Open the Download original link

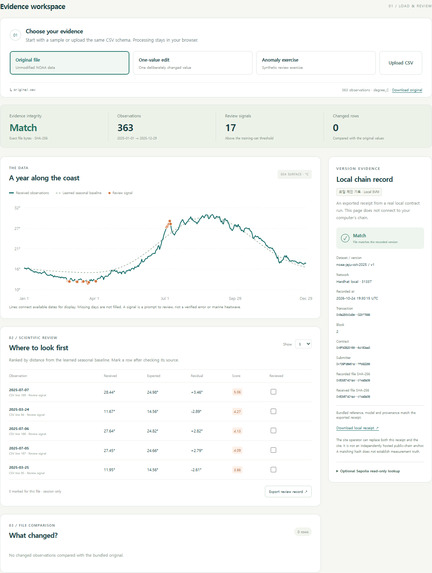coord(407,90)
